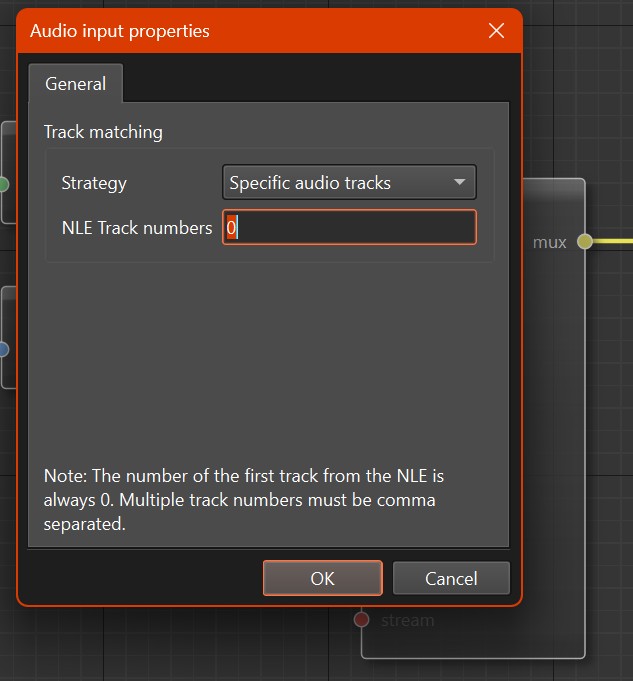Click the note about comma separated tracks
The height and width of the screenshot is (681, 633).
[x=244, y=500]
